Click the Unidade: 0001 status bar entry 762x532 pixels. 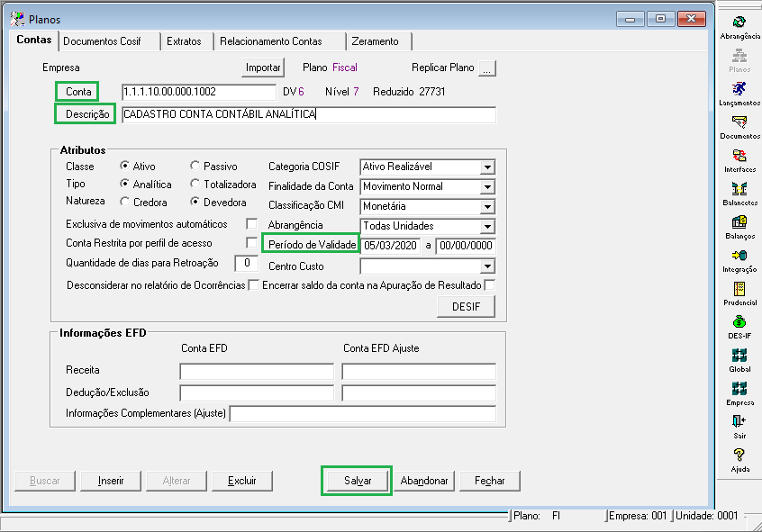[x=706, y=516]
